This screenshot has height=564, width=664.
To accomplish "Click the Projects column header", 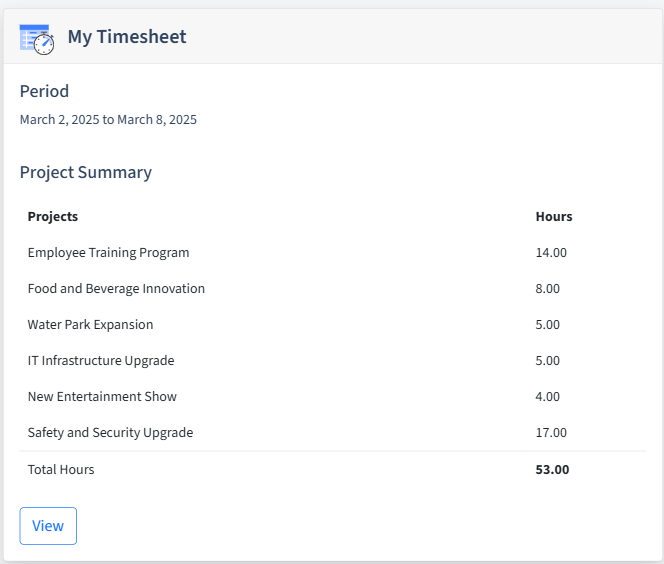I will tap(53, 216).
